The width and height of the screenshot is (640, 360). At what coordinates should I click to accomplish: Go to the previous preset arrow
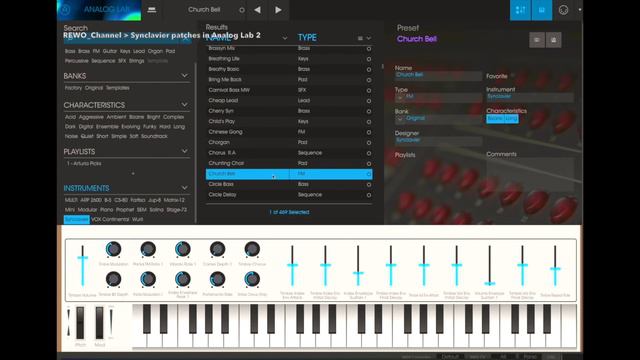(x=258, y=10)
